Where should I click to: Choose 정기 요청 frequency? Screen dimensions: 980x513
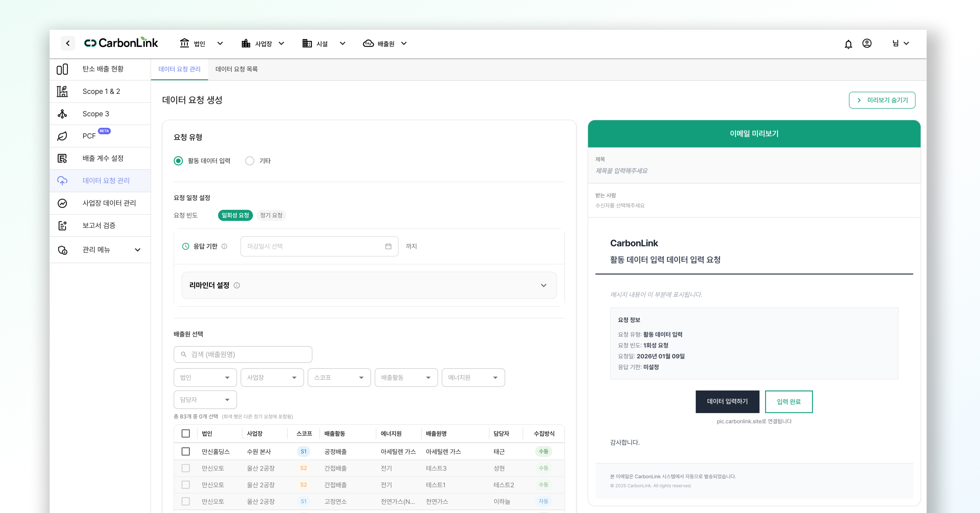(x=271, y=215)
